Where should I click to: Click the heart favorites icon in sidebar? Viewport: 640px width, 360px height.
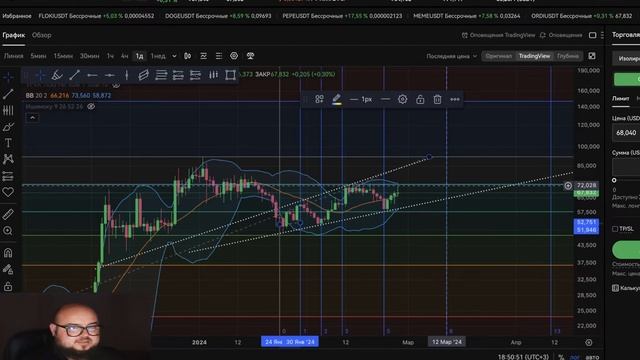pos(8,192)
